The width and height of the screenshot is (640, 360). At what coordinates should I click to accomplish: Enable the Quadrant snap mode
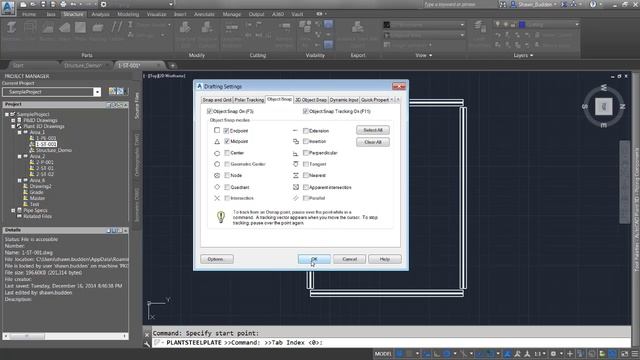pos(227,187)
